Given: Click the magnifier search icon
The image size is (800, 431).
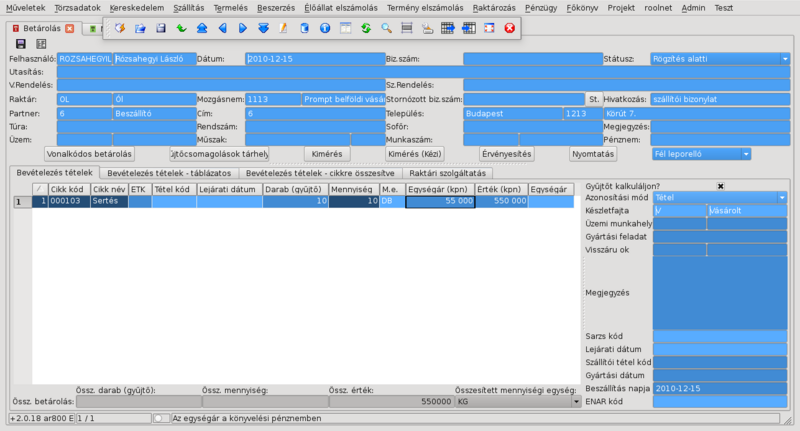Looking at the screenshot, I should [387, 27].
